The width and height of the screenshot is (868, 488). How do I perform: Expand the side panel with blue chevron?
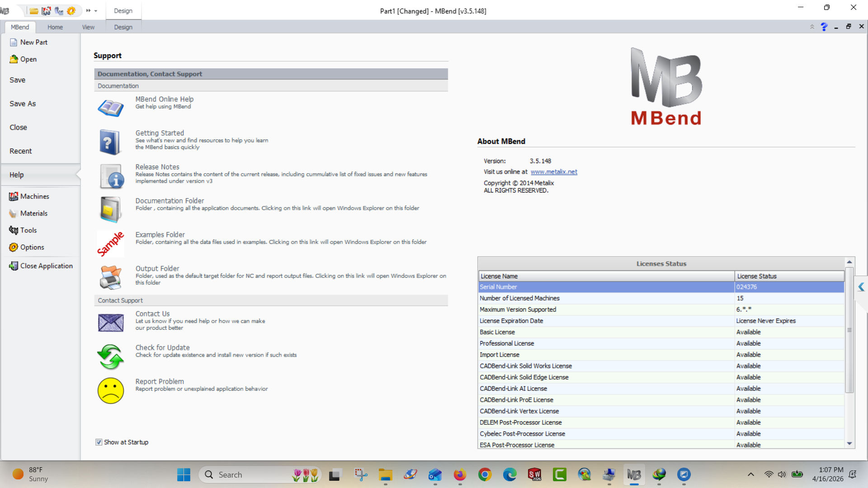tap(861, 287)
